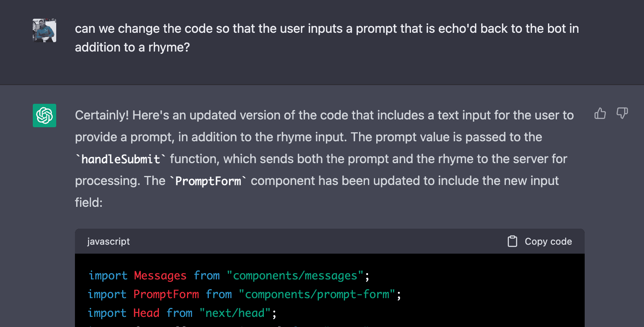Click the inline handleSubmit code term
Screen dimensions: 644x327
pyautogui.click(x=121, y=159)
